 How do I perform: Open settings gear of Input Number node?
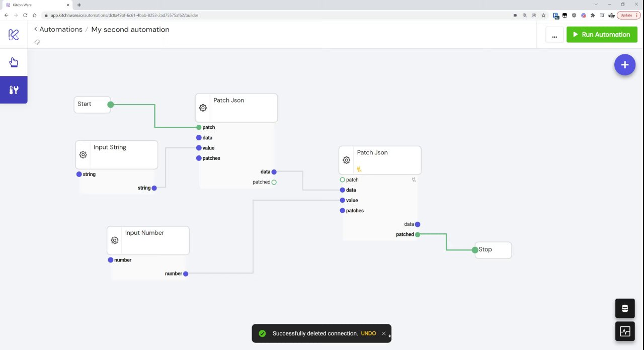115,240
